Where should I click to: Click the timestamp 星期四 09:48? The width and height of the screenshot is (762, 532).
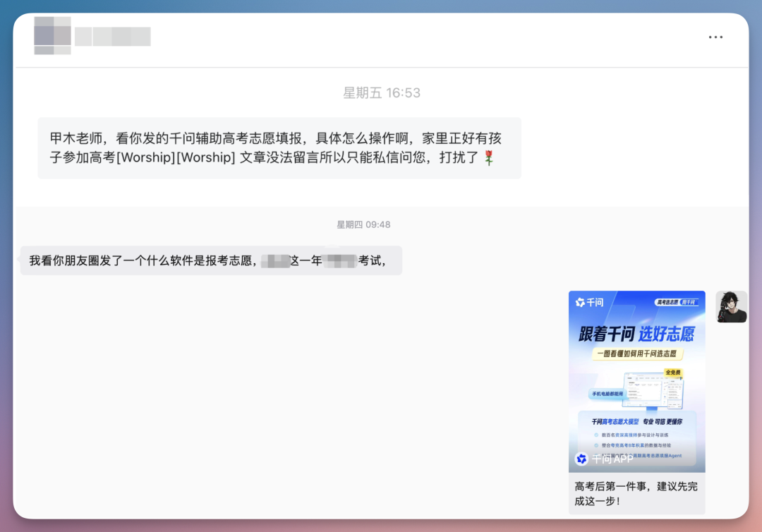click(363, 224)
